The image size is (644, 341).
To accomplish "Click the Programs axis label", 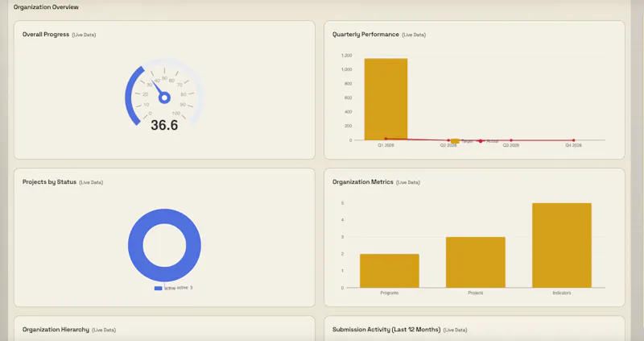I will (390, 293).
